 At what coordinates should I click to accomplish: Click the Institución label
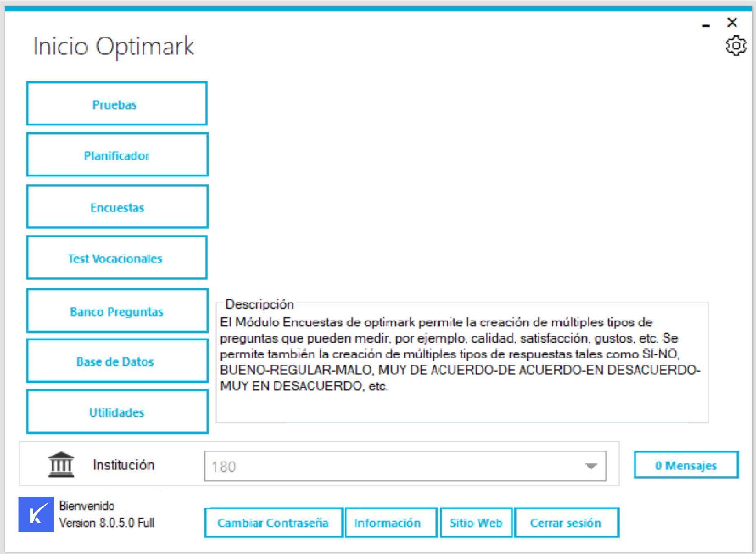(124, 465)
